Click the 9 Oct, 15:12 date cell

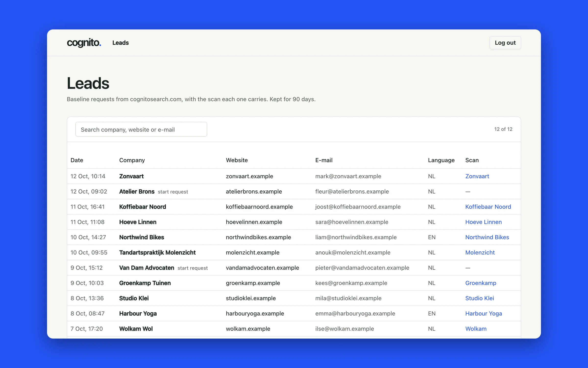(86, 267)
